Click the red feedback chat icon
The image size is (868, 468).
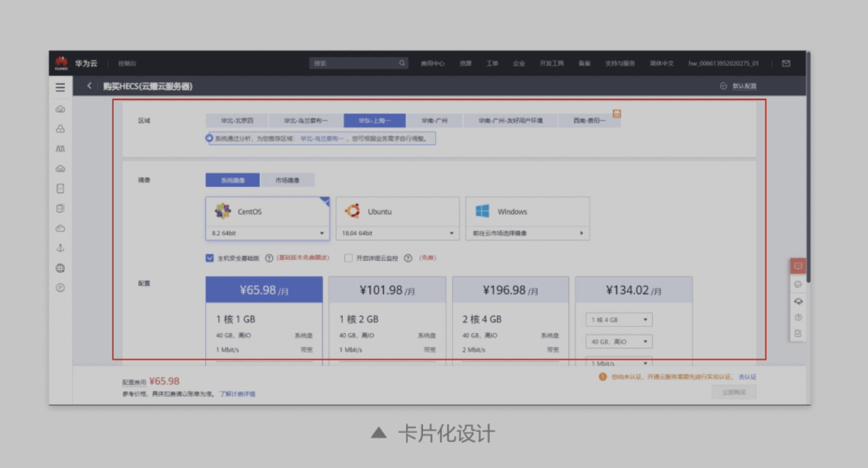point(798,266)
